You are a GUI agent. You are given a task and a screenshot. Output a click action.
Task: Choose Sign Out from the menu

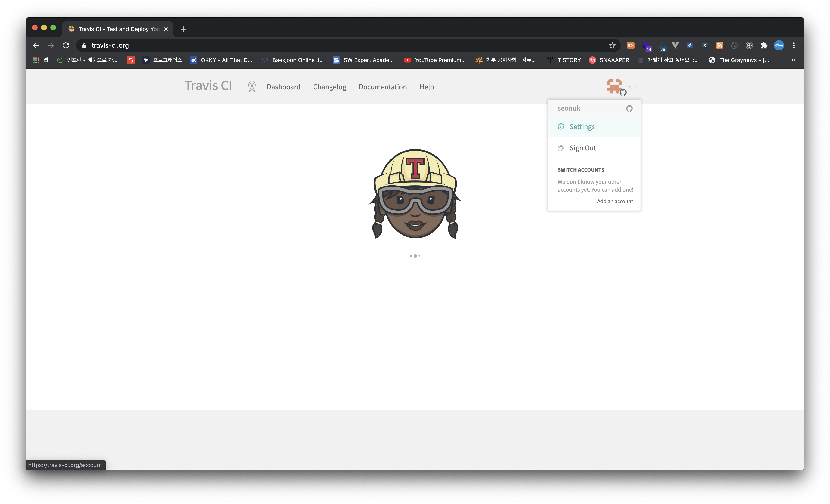point(582,148)
